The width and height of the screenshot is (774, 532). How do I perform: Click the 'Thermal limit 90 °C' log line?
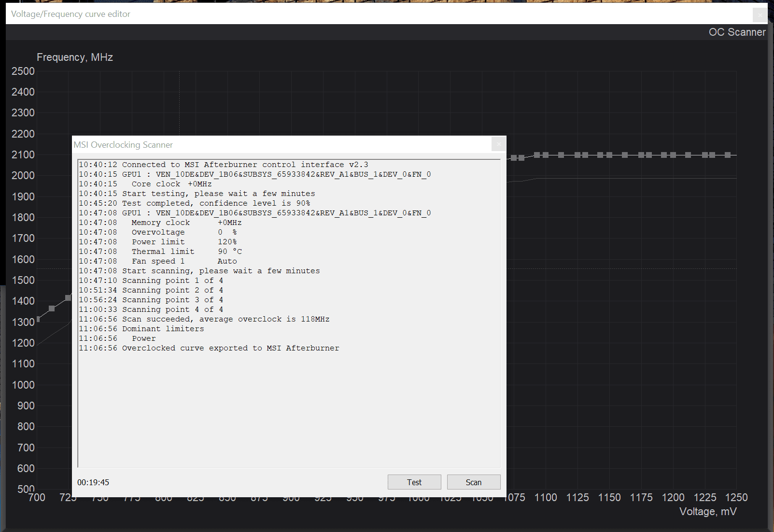pyautogui.click(x=160, y=252)
